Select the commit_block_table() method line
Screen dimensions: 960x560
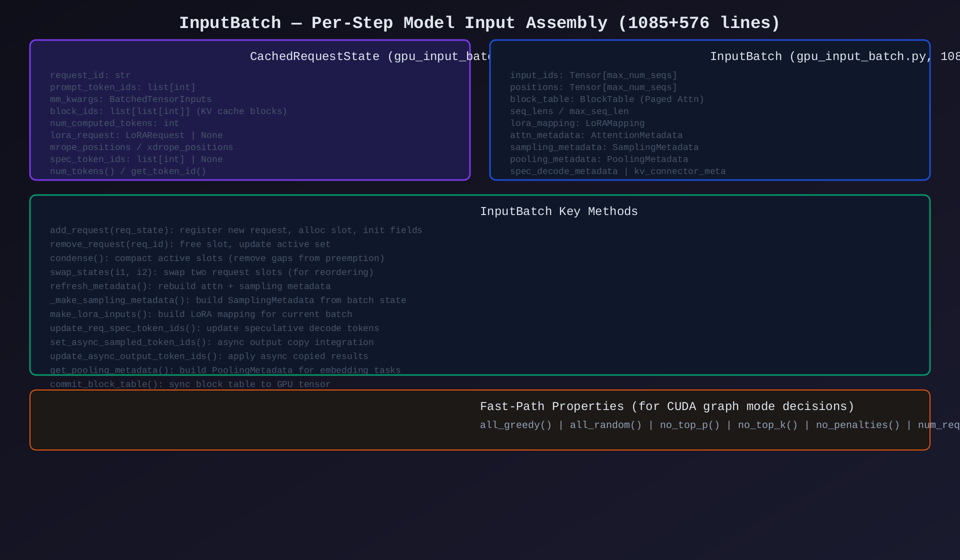click(190, 384)
